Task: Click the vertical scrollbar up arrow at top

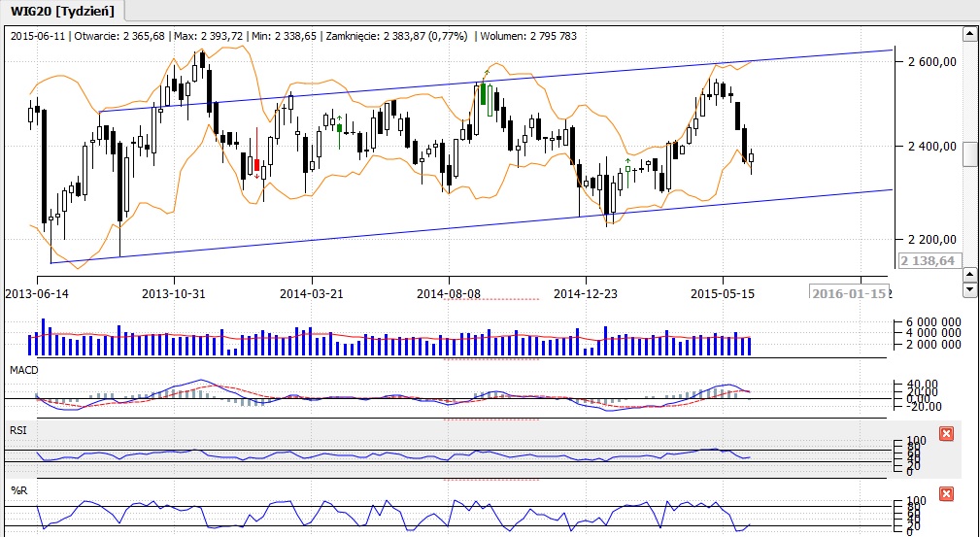Action: (968, 35)
